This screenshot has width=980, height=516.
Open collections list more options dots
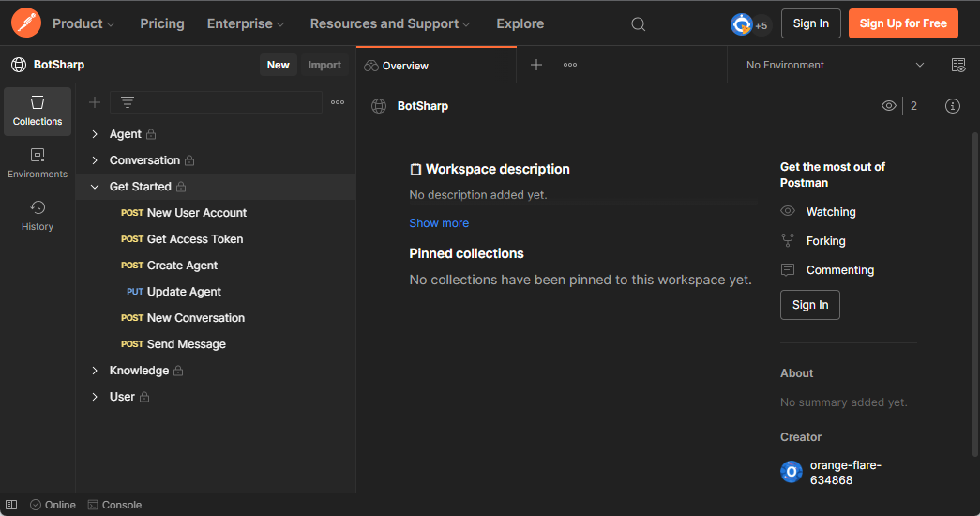(x=338, y=102)
